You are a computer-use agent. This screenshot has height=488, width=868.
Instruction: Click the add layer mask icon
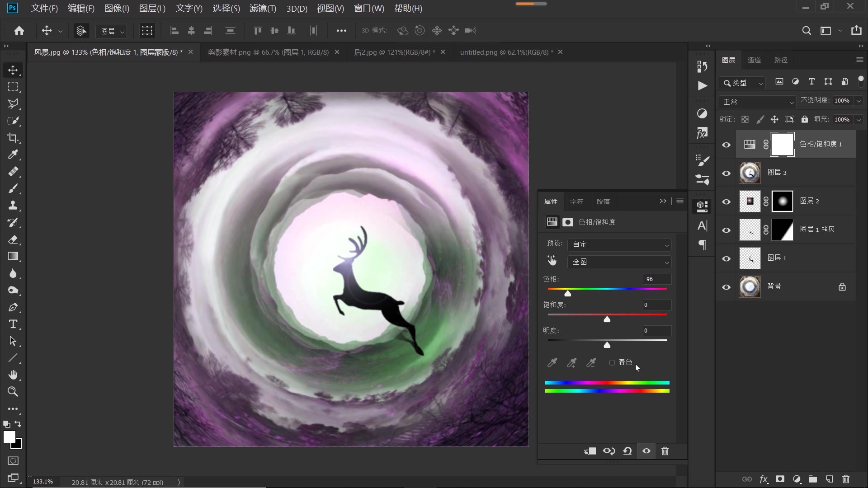pos(780,479)
